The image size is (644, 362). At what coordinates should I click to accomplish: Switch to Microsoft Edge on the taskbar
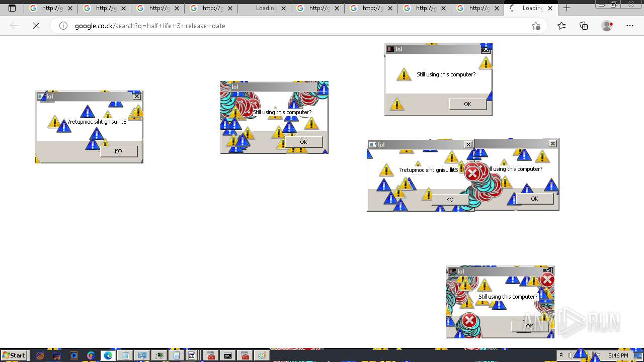point(108,355)
